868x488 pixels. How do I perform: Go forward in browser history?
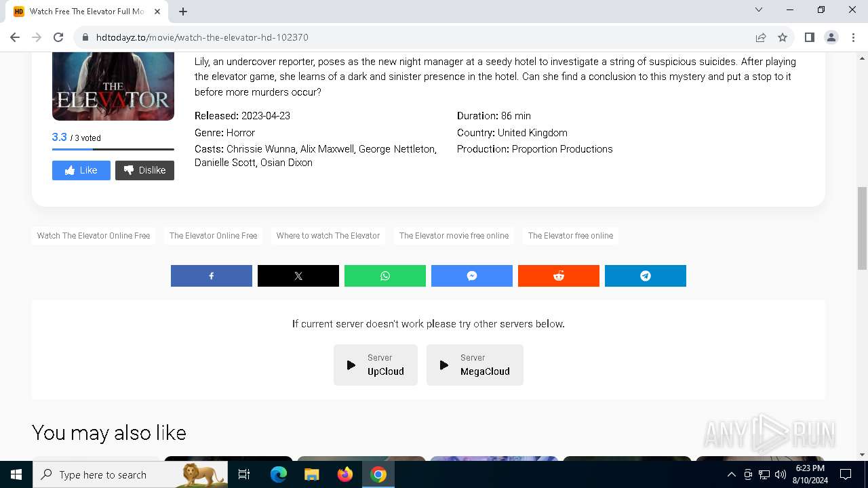pyautogui.click(x=37, y=37)
